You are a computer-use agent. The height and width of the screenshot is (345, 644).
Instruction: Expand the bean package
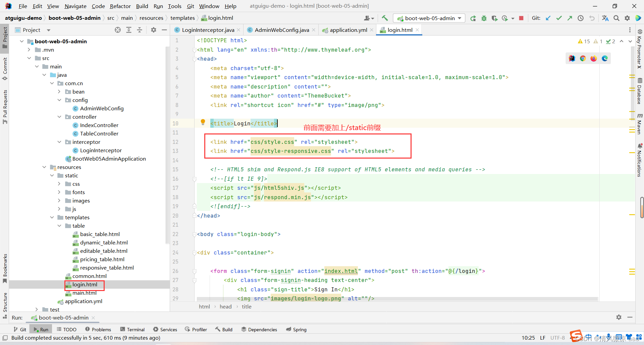click(59, 92)
